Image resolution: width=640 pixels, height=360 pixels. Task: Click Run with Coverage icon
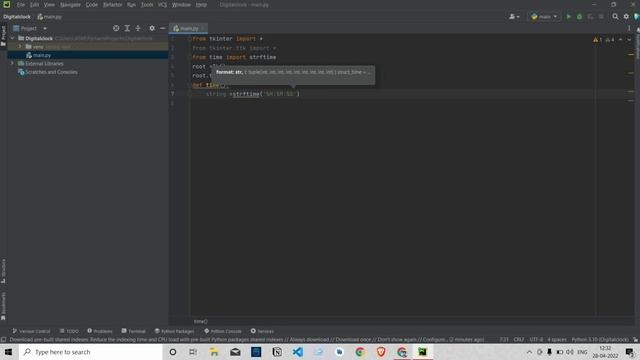(x=590, y=17)
